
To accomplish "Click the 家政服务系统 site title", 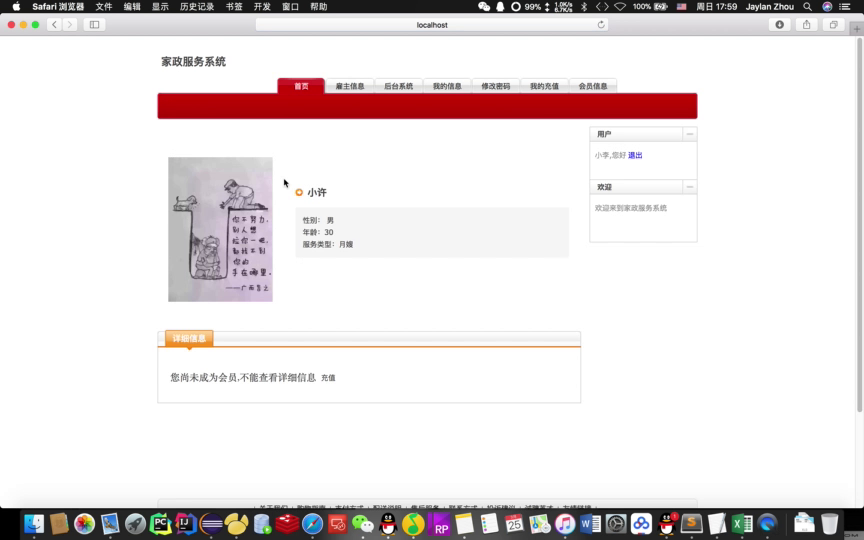I will coord(193,62).
